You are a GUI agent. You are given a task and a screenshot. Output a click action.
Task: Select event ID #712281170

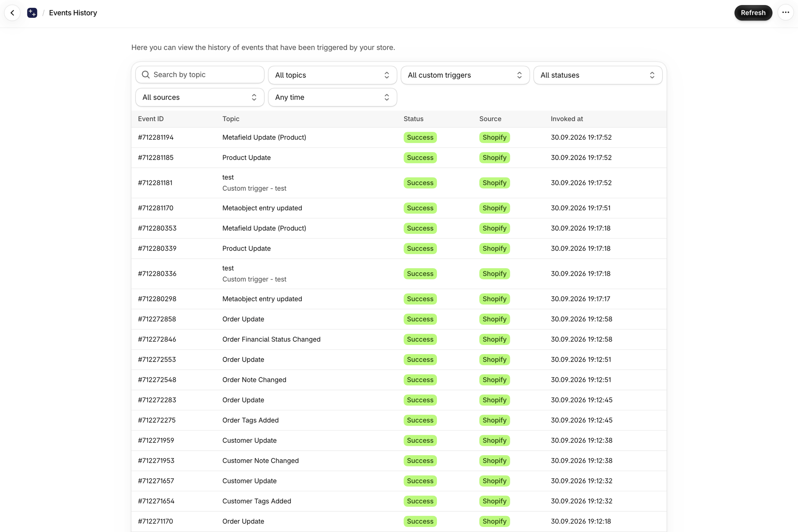click(156, 208)
